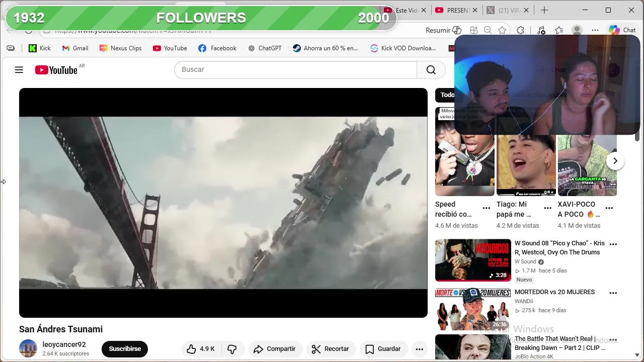Add page to favorites with star icon

tap(502, 30)
